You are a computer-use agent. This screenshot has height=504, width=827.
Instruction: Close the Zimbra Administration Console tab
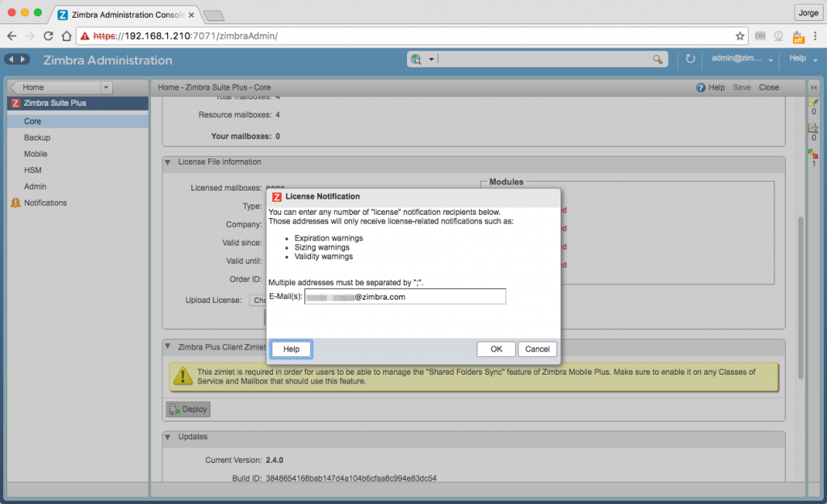(191, 15)
